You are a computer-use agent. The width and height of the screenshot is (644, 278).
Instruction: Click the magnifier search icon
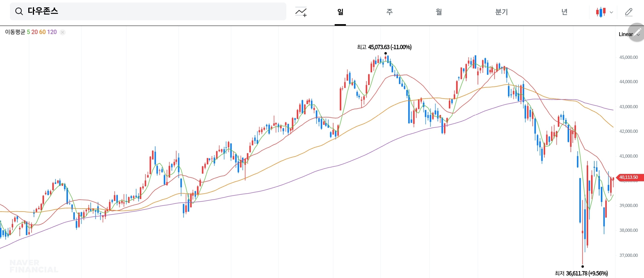pos(19,11)
